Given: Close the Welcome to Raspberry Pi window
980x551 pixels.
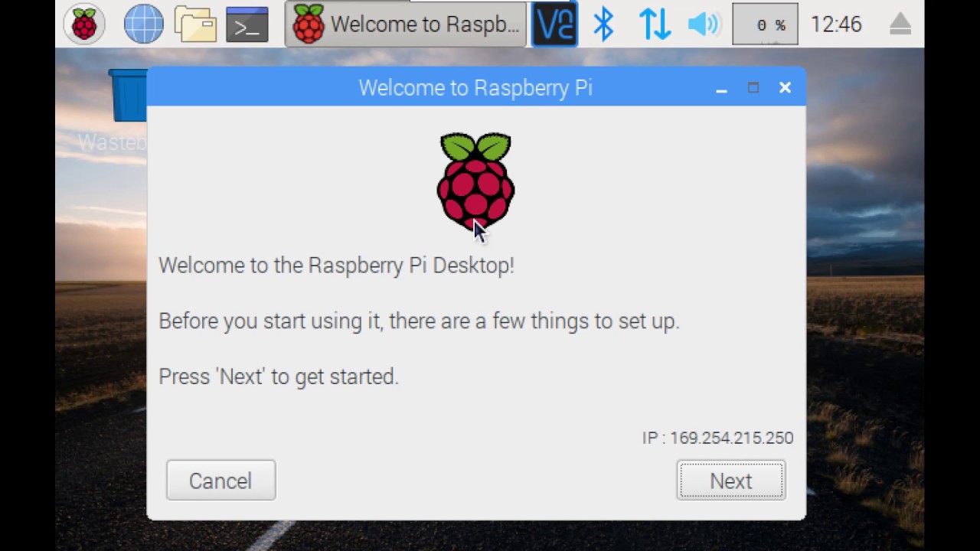Looking at the screenshot, I should point(785,88).
